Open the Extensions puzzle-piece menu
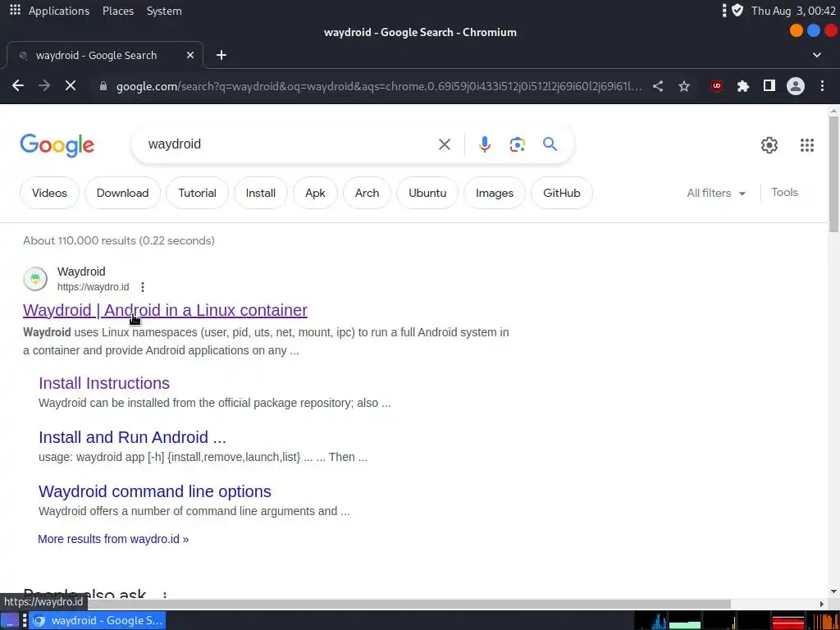This screenshot has height=630, width=840. coord(742,85)
